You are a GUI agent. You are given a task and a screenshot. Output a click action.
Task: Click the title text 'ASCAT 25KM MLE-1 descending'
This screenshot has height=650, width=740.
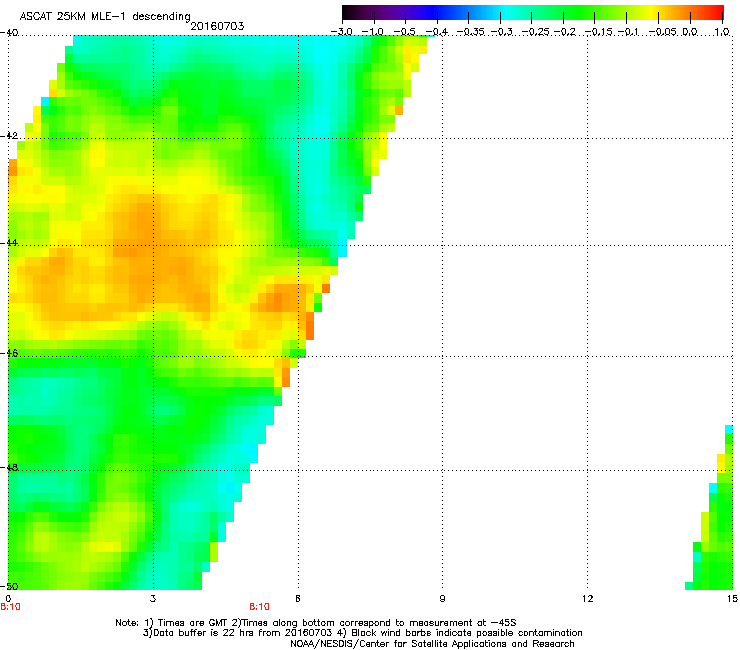(x=105, y=17)
